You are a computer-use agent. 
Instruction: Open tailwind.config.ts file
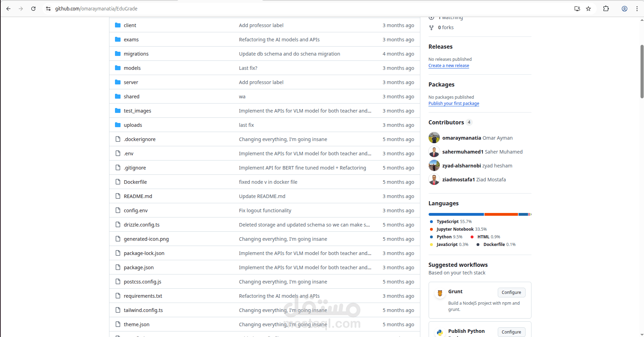[x=143, y=310]
